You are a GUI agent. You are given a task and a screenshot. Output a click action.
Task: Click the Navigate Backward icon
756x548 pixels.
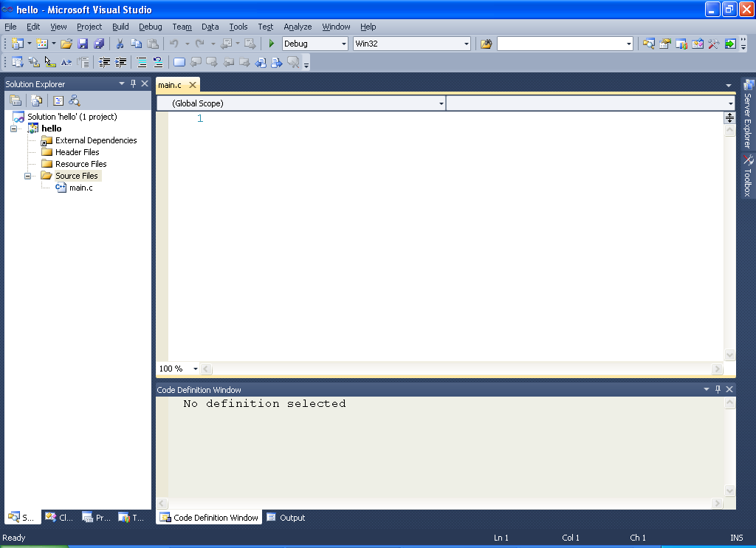point(226,44)
